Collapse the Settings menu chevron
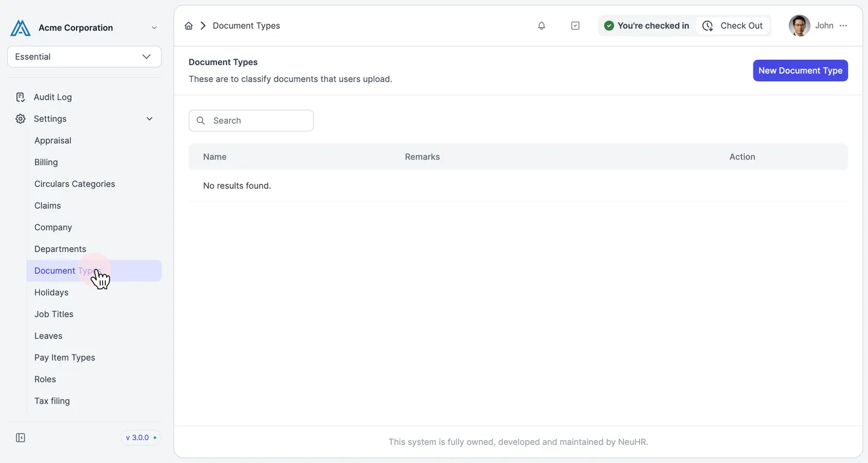The width and height of the screenshot is (868, 463). pyautogui.click(x=149, y=119)
